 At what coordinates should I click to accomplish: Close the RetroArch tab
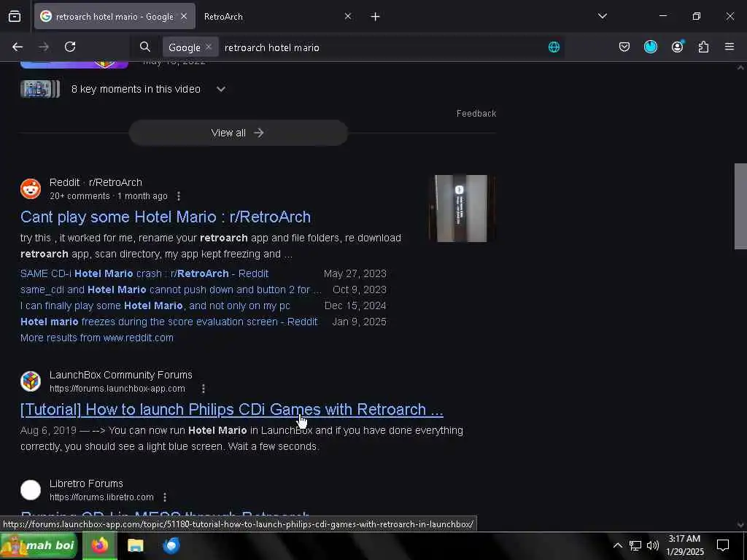tap(348, 16)
